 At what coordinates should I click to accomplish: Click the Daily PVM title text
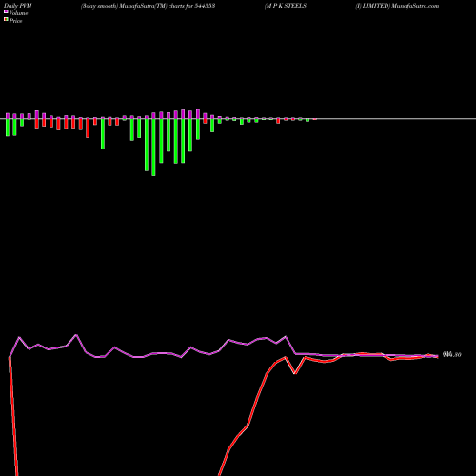tap(18, 6)
